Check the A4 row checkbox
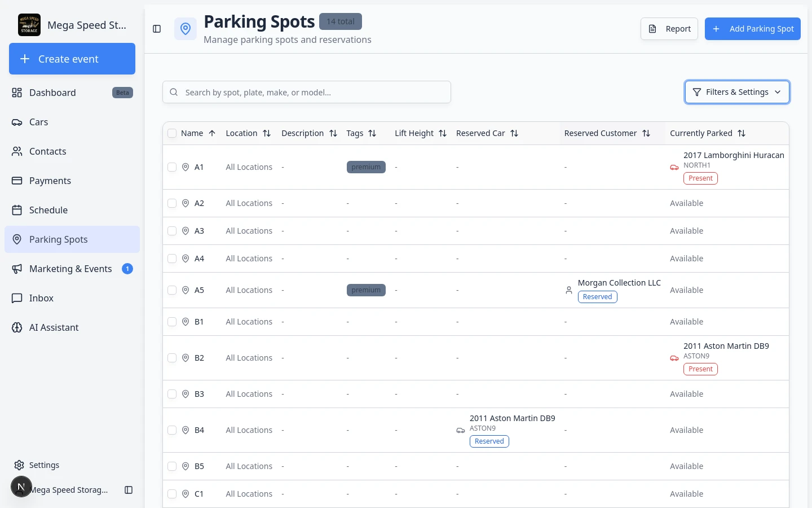Viewport: 812px width, 508px height. coord(172,259)
